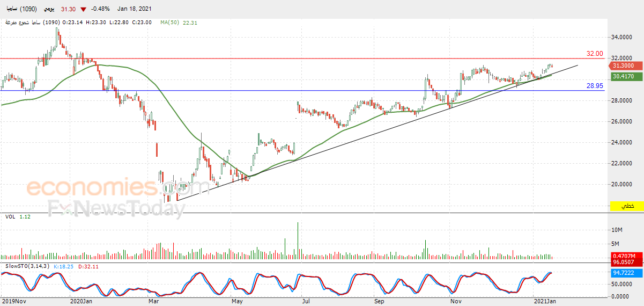Click the blue 94.7222 stochastic value tag
The image size is (644, 306).
[x=626, y=273]
